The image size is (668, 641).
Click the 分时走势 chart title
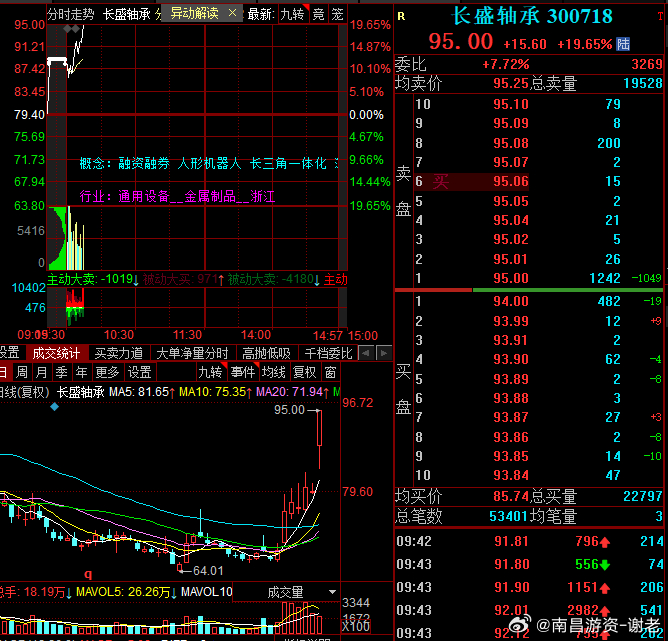tap(70, 14)
